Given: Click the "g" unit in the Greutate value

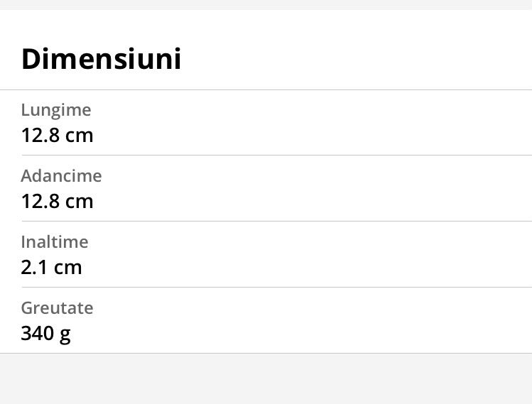Looking at the screenshot, I should 65,334.
